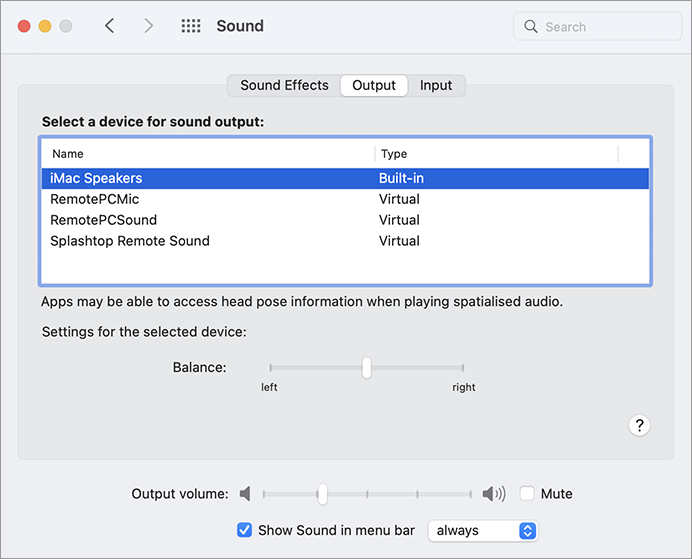Open the show-all preferences grid icon
The width and height of the screenshot is (692, 559).
point(191,26)
